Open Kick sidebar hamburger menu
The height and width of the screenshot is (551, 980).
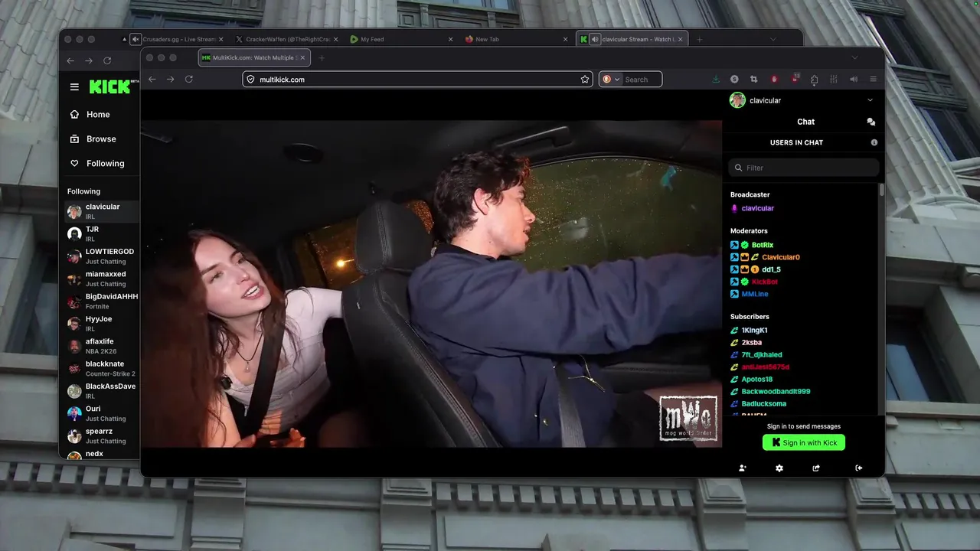pyautogui.click(x=74, y=86)
